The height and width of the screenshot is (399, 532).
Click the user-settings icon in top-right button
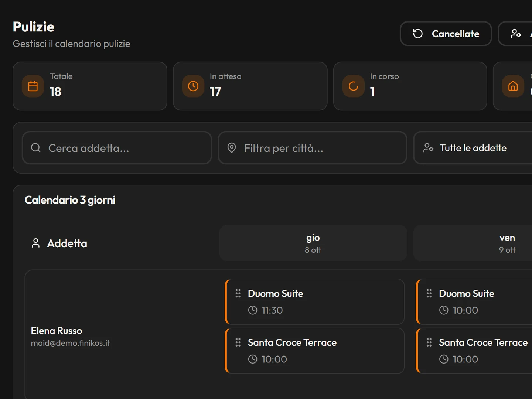(516, 34)
